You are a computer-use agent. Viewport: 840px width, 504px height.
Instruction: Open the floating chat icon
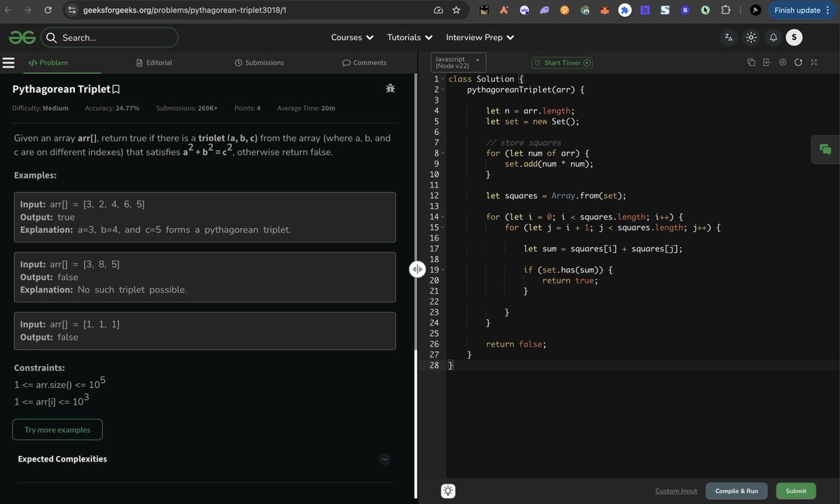pyautogui.click(x=825, y=150)
